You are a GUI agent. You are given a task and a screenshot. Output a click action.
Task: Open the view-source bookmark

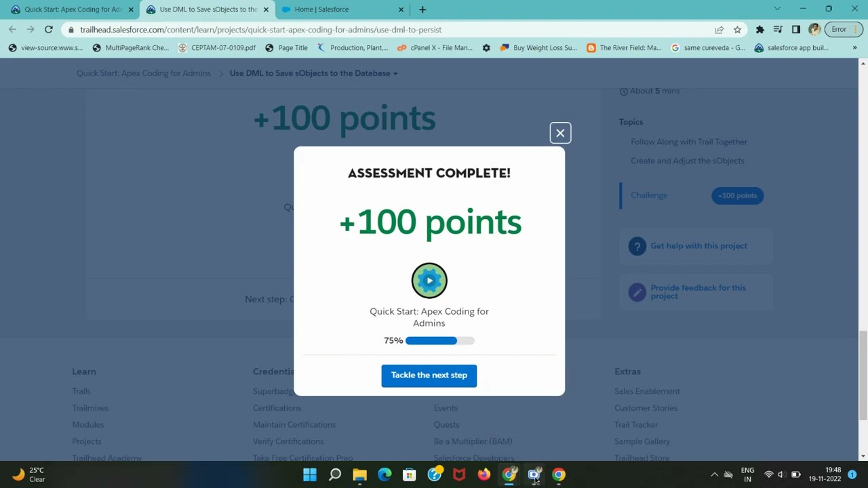(45, 47)
